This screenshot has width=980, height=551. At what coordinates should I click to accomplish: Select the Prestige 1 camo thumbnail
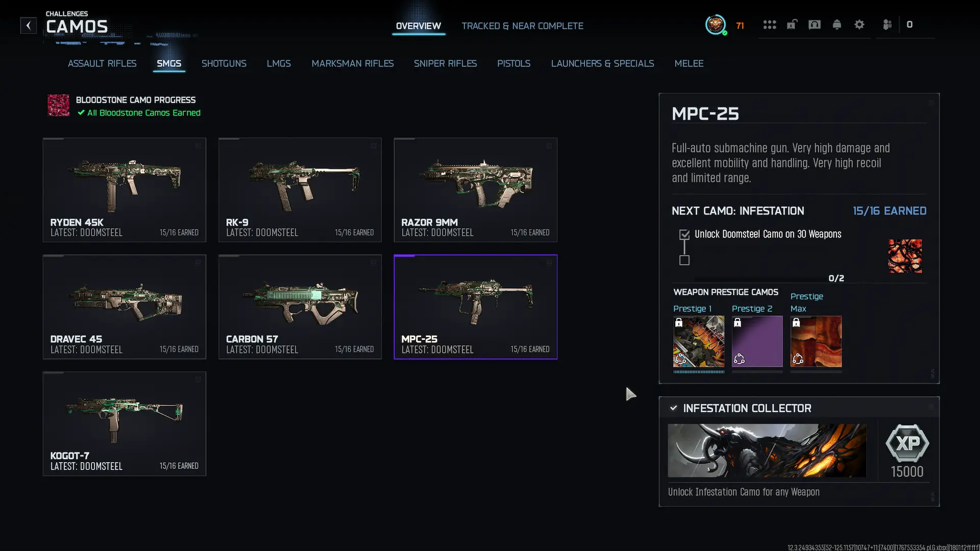pyautogui.click(x=698, y=341)
